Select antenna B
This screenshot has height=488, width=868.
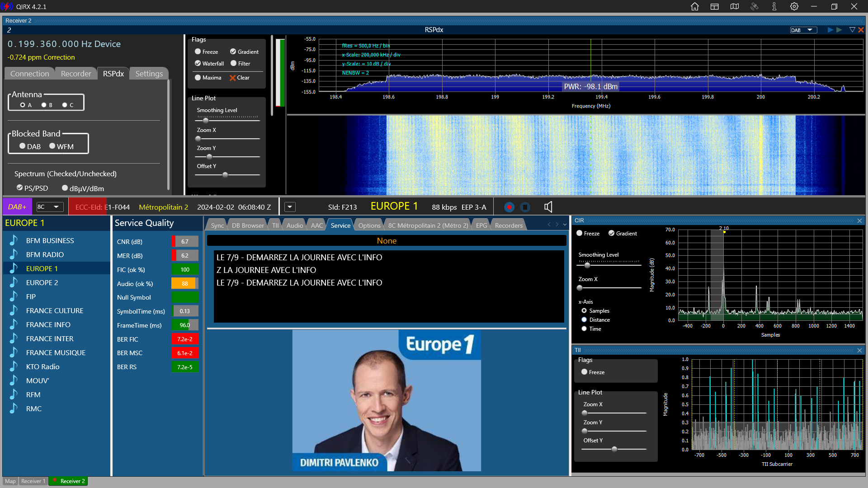(44, 105)
